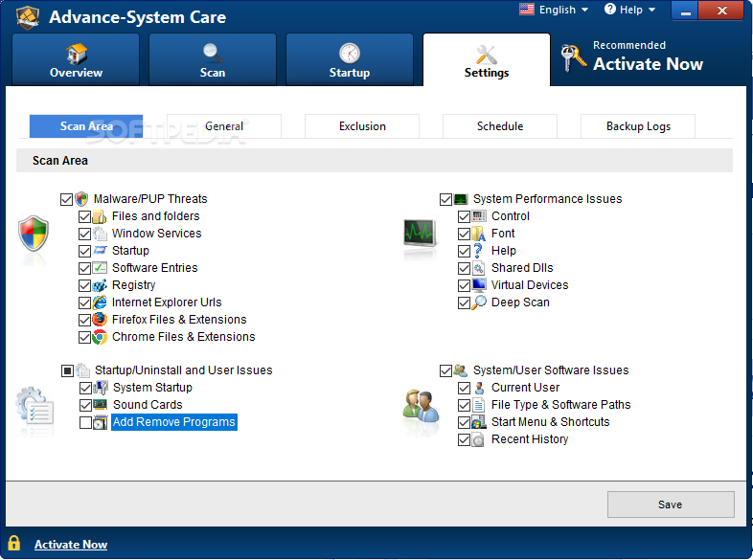Click the System Startup icon
The image size is (753, 560).
click(x=101, y=388)
